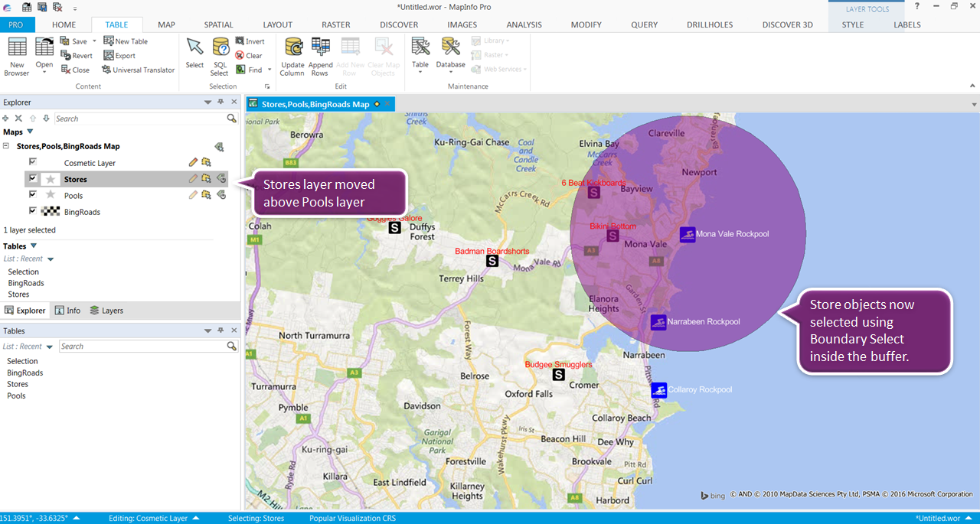Open the SQL Select tool
Viewport: 980px width, 524px height.
click(x=220, y=57)
